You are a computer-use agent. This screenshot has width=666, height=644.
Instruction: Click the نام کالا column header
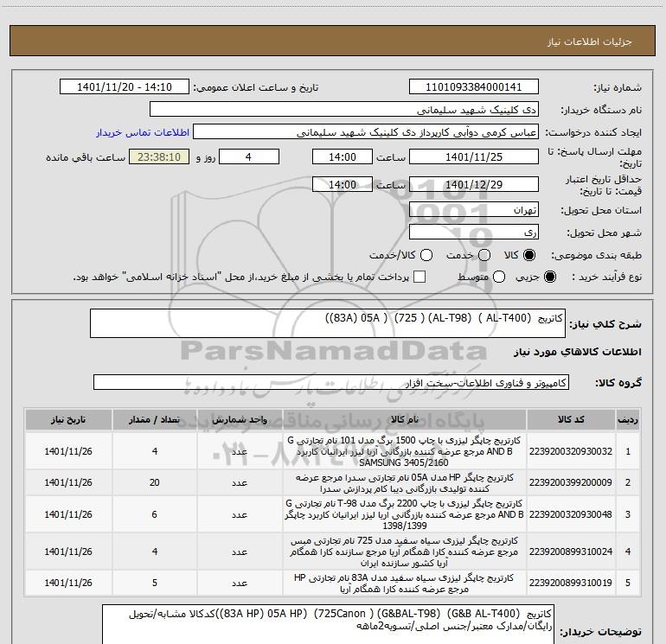[405, 420]
